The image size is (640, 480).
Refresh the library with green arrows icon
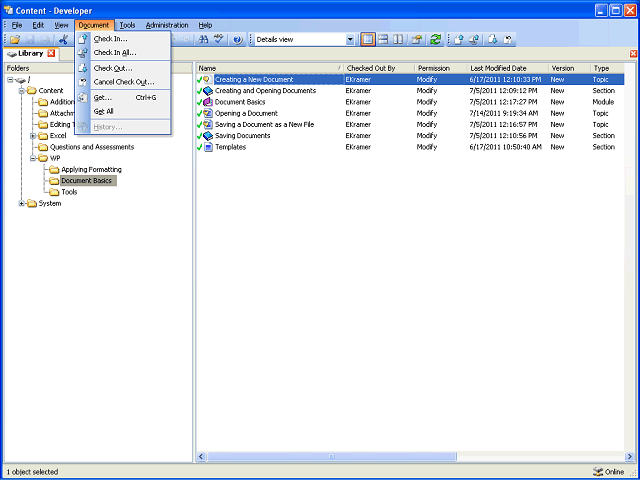coord(436,40)
